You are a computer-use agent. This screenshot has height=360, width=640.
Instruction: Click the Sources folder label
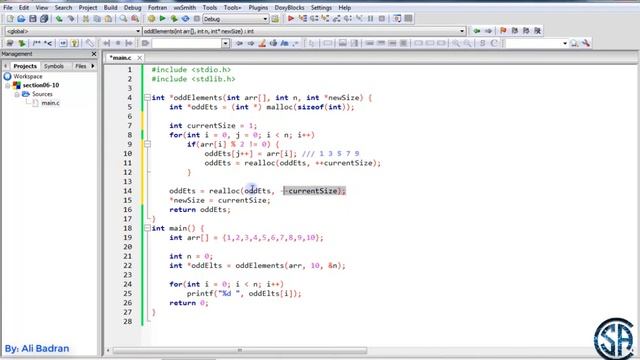click(42, 94)
